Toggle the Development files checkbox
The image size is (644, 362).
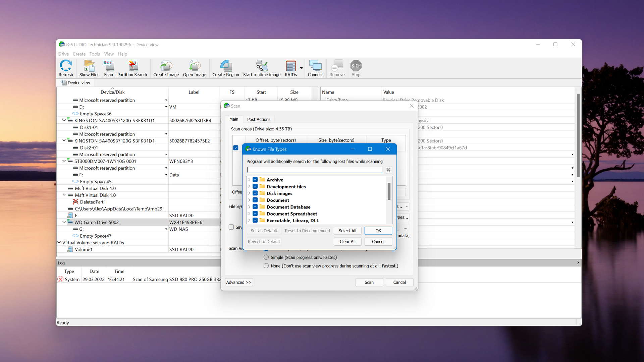tap(255, 186)
